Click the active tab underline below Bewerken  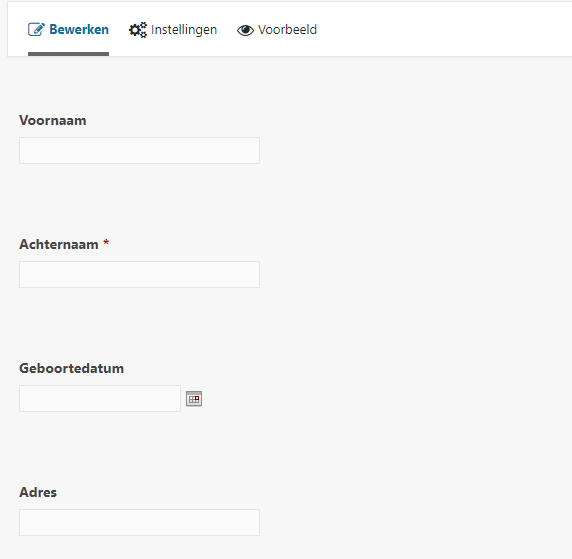pyautogui.click(x=68, y=54)
